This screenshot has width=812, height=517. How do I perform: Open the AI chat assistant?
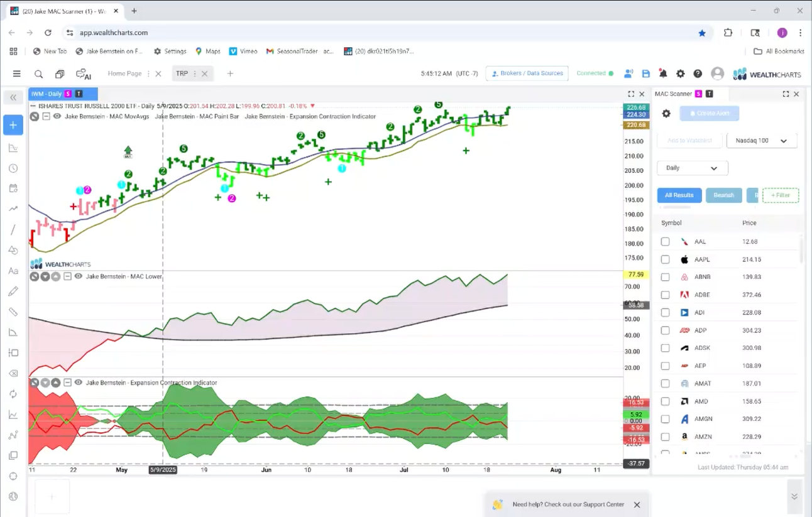[x=84, y=74]
